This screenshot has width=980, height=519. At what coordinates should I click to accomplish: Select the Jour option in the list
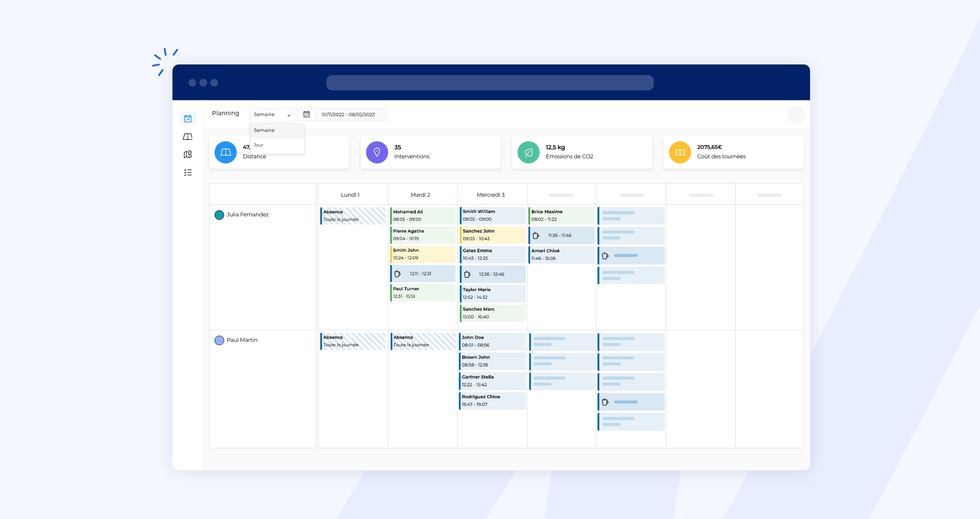277,145
